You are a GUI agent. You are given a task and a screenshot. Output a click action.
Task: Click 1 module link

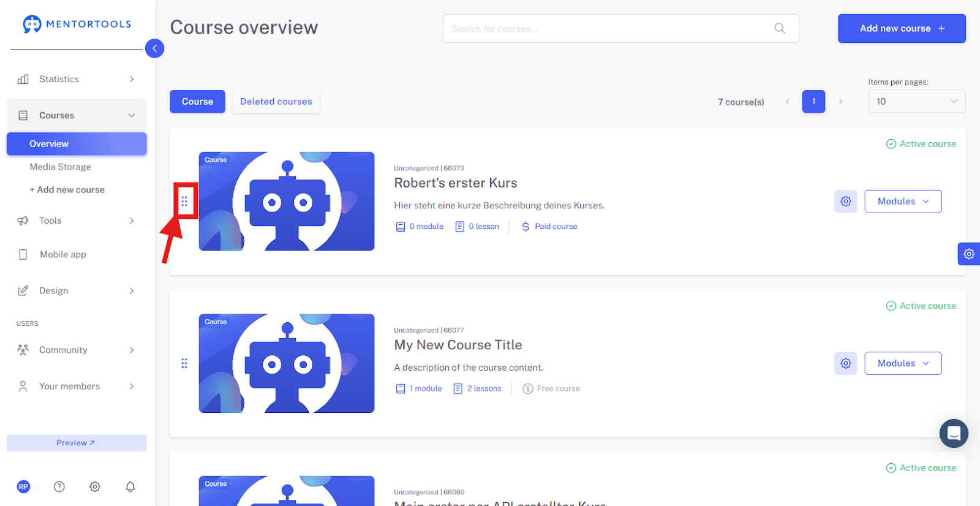tap(419, 388)
